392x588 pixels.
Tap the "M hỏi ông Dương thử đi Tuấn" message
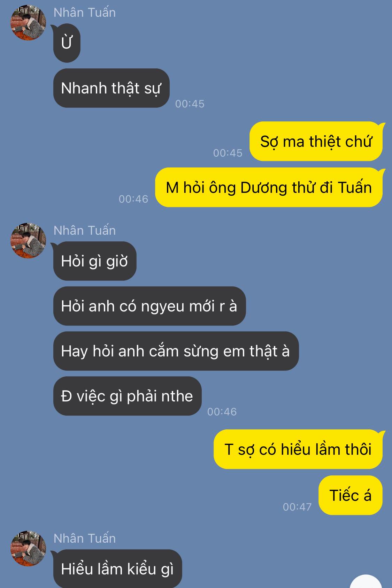269,188
